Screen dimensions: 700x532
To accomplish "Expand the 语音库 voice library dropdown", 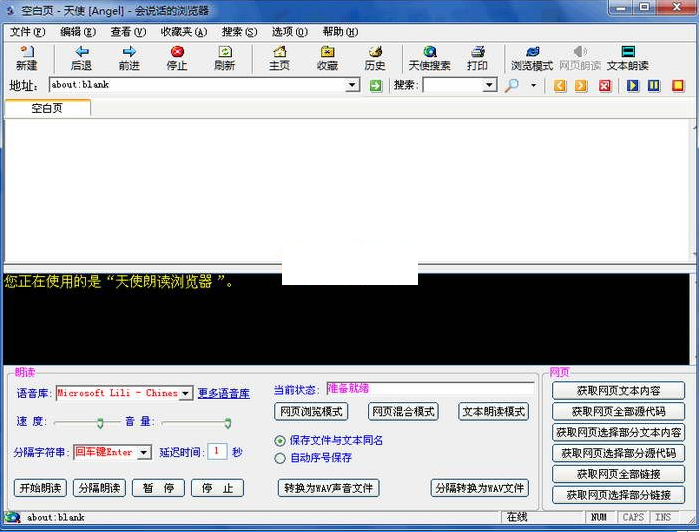I will (185, 394).
